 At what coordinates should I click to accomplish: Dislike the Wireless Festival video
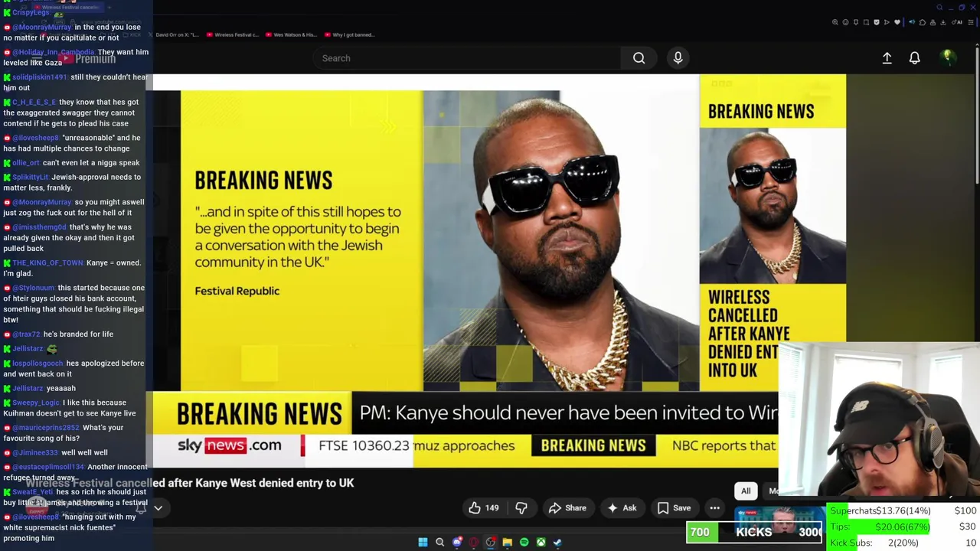[x=521, y=508]
